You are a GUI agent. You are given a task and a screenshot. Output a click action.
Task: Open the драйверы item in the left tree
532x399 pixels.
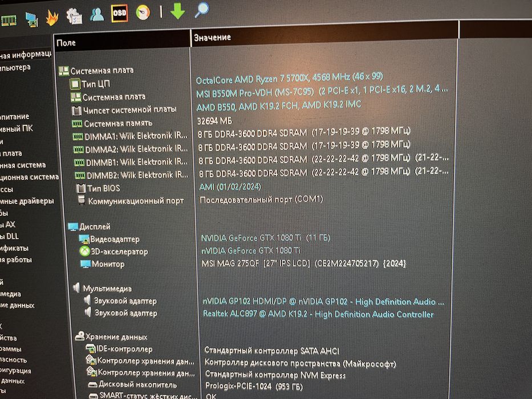click(x=27, y=201)
